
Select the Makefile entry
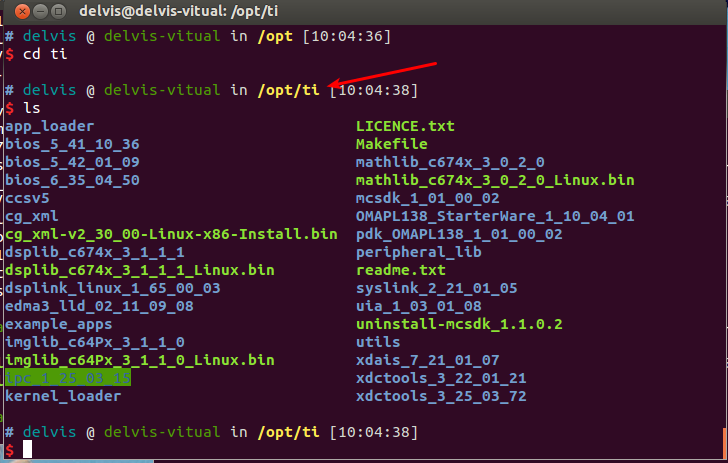point(392,144)
